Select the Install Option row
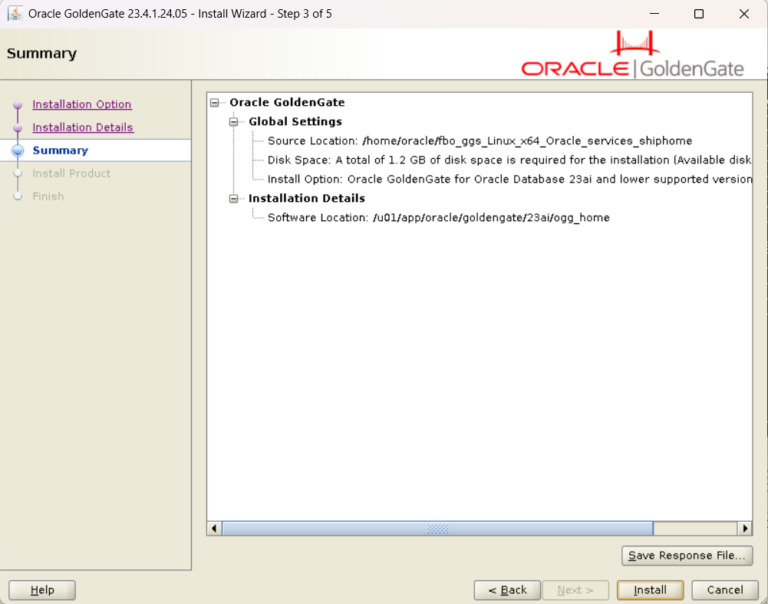Screen dimensions: 768x604 (509, 179)
